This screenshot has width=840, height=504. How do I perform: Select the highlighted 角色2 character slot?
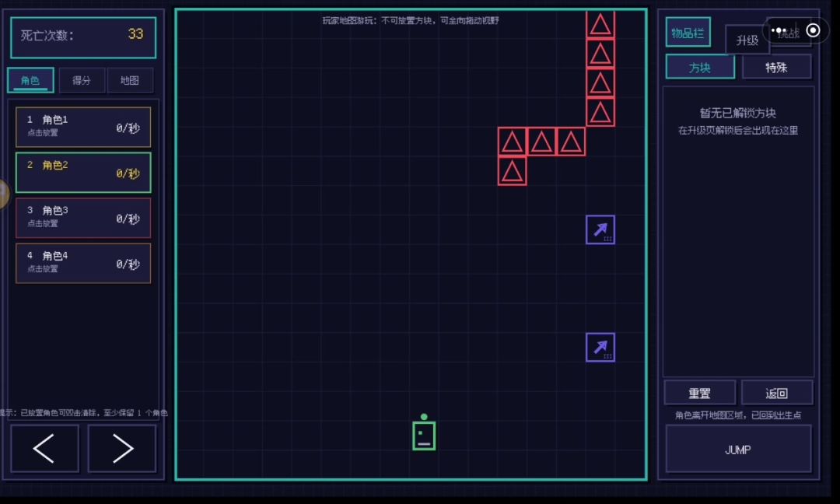click(83, 173)
